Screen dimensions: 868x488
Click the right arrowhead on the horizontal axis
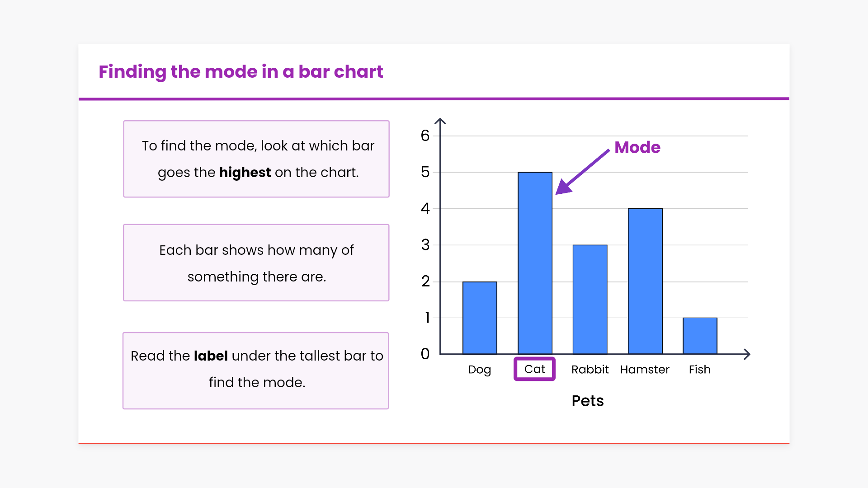746,354
